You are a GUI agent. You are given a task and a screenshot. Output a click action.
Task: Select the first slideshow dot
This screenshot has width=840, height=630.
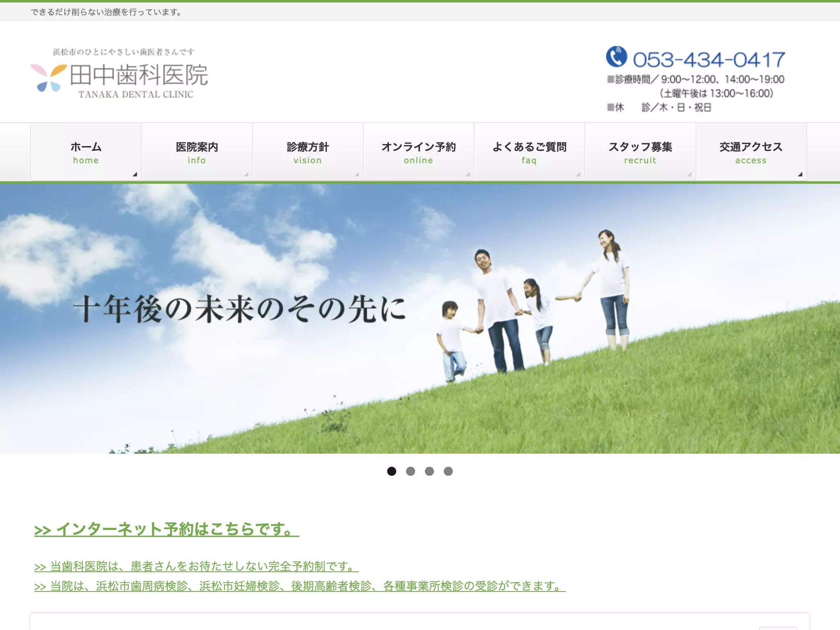pos(392,471)
